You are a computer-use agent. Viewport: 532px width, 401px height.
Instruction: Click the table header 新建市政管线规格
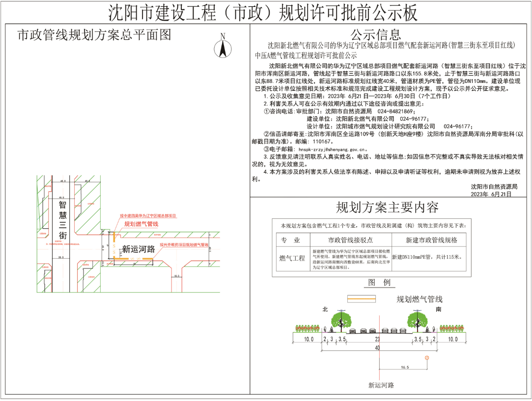click(431, 240)
